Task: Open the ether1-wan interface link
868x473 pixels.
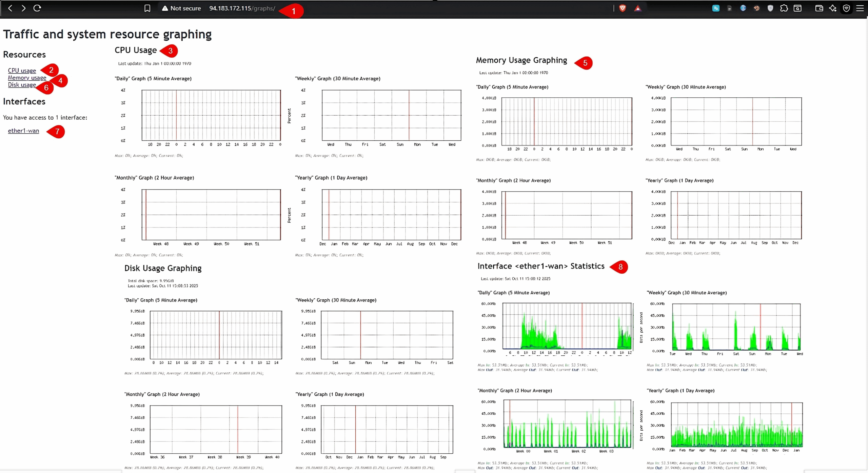Action: [x=23, y=131]
